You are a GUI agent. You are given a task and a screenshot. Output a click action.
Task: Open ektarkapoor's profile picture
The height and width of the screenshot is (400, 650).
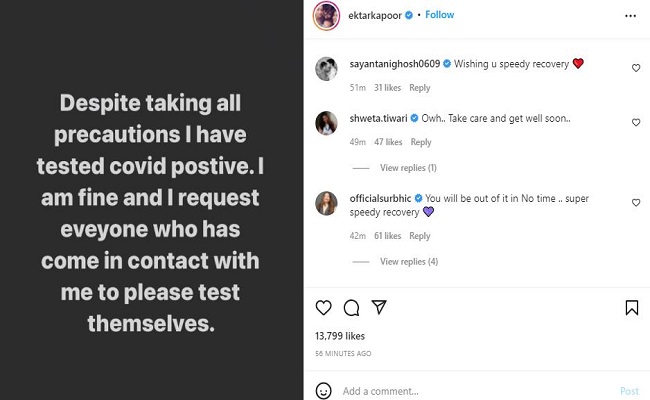(x=325, y=15)
